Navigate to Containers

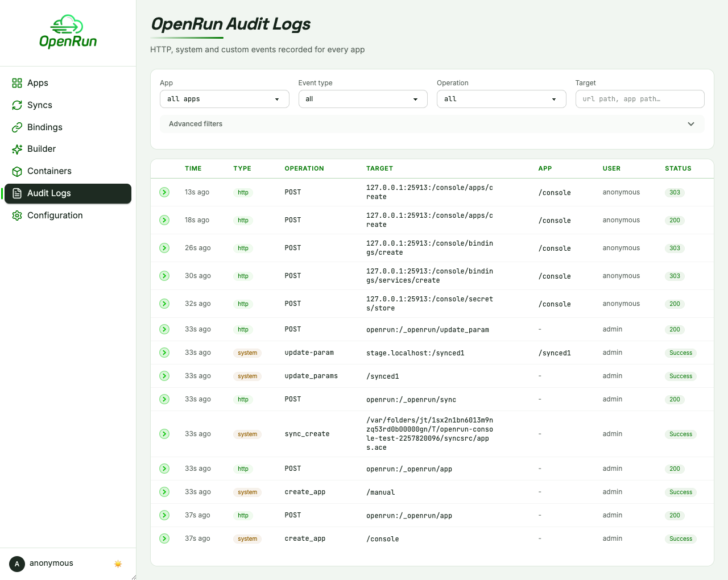click(x=68, y=171)
